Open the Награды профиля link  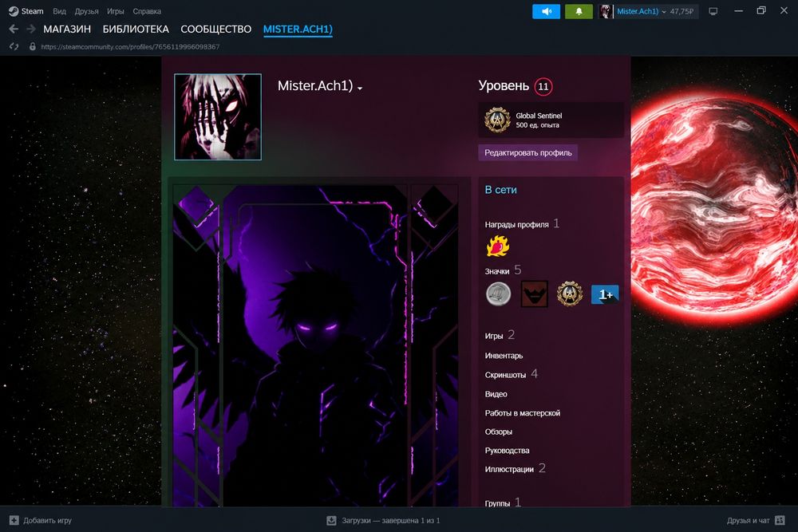point(516,224)
